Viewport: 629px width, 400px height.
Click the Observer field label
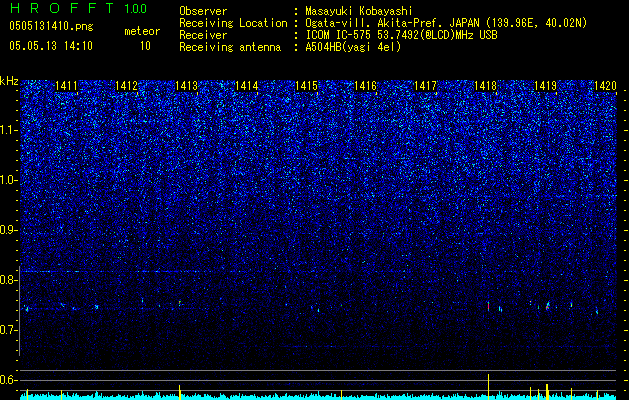tap(203, 11)
